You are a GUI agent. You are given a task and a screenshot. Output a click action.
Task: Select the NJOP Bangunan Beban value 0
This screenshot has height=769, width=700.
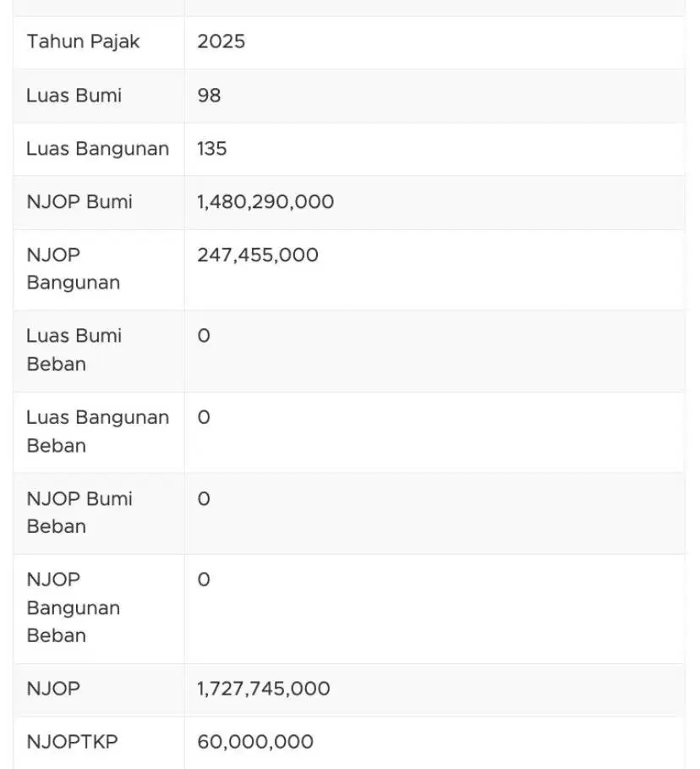pyautogui.click(x=204, y=579)
